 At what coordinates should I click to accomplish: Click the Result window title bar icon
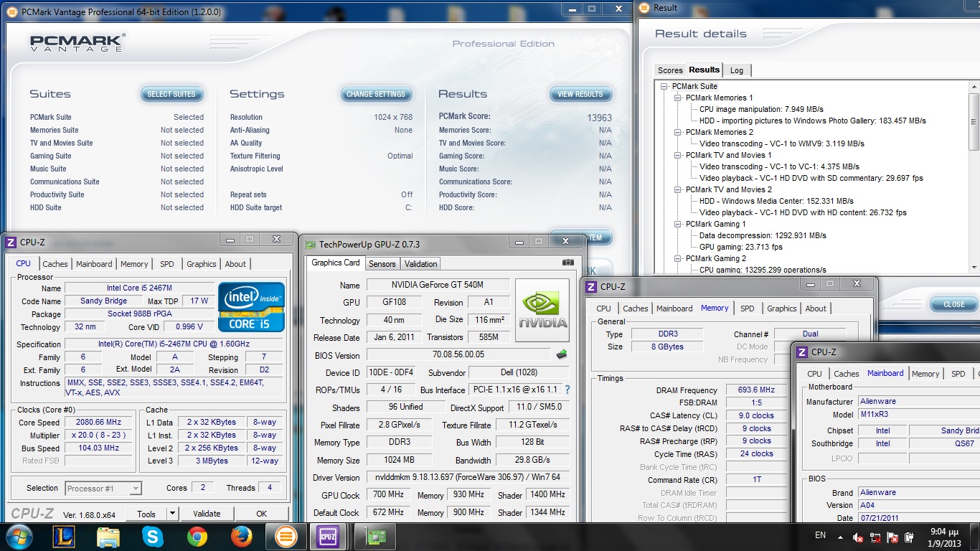(644, 8)
